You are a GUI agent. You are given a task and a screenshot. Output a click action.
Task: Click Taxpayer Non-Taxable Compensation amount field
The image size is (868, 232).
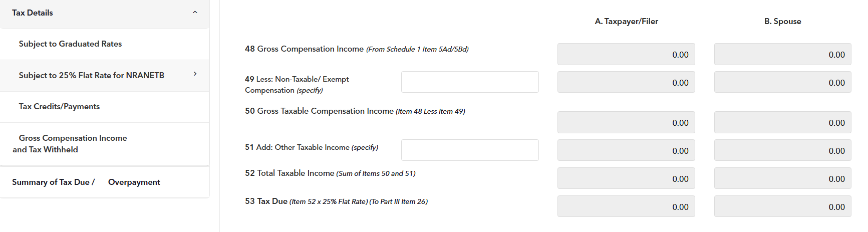626,83
